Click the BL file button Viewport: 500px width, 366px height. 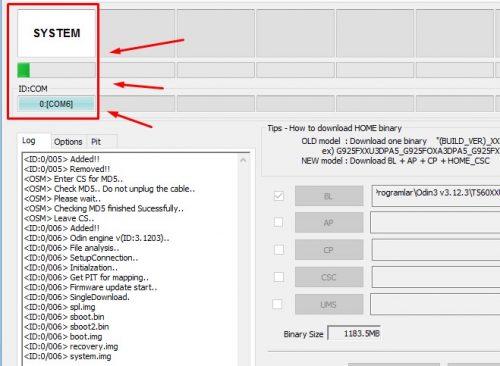point(329,196)
